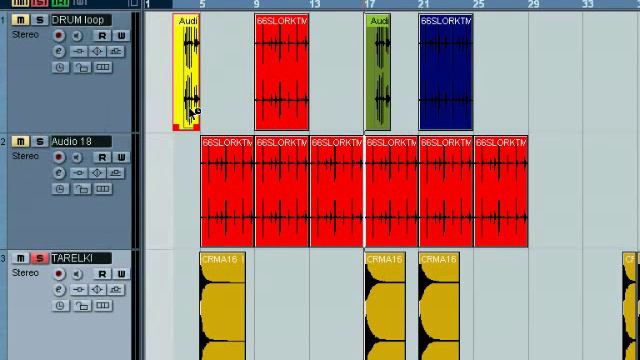Screen dimensions: 640x360
Task: Toggle timebase clock icon on Audio 18 track
Action: 60,189
